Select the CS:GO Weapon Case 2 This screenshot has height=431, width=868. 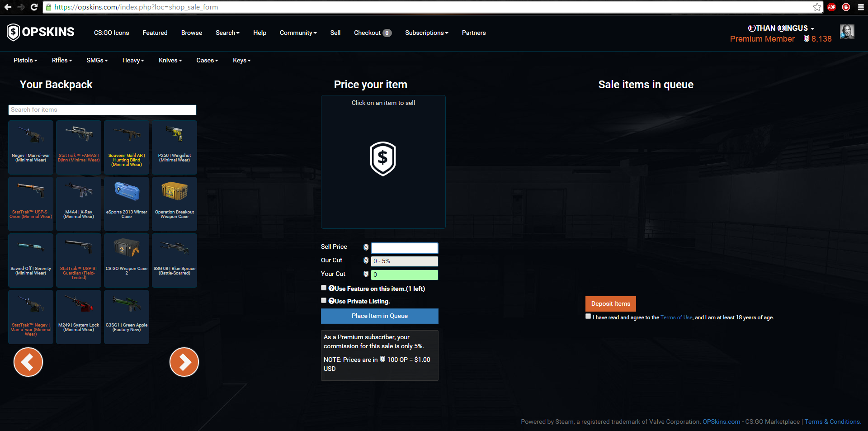tap(127, 260)
